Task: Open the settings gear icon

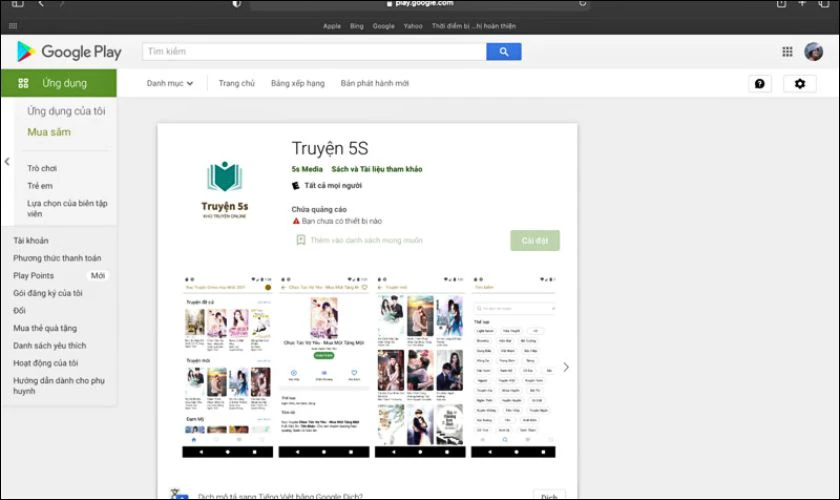Action: [x=800, y=84]
